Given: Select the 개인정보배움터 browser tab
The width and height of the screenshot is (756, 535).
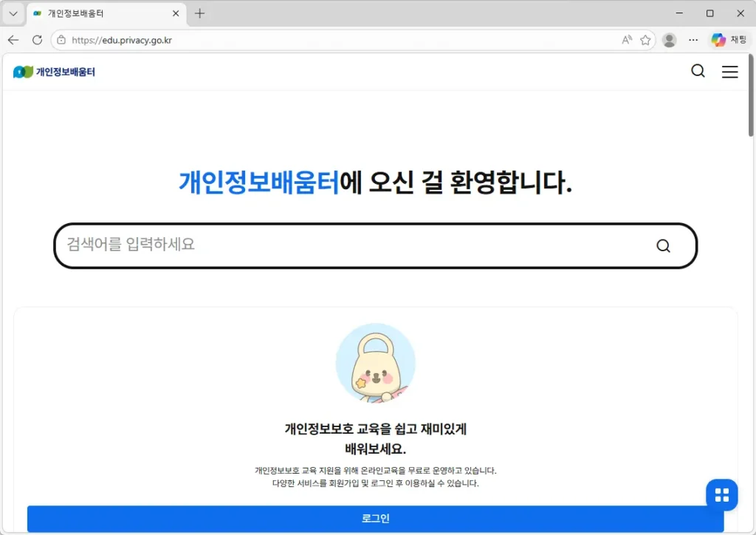Looking at the screenshot, I should [96, 13].
